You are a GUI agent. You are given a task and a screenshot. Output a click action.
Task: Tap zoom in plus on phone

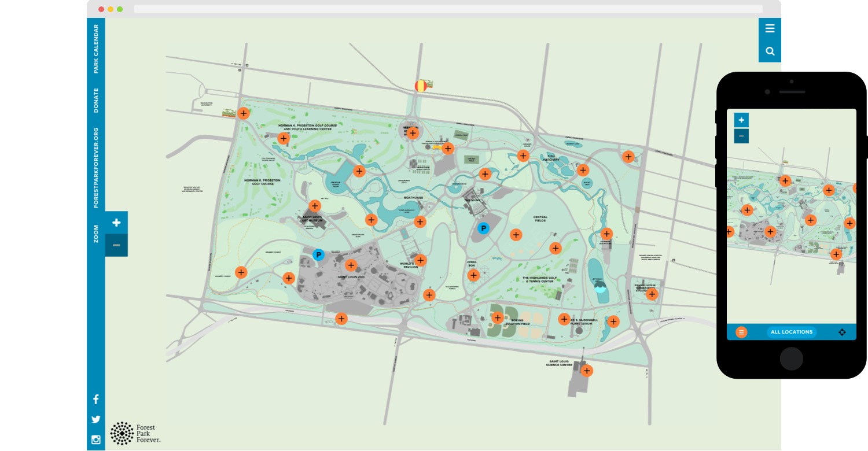(741, 120)
